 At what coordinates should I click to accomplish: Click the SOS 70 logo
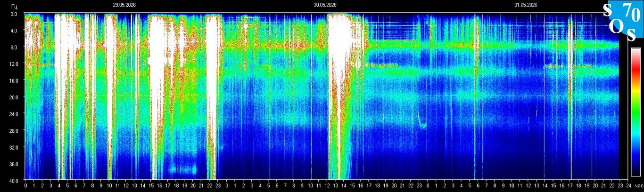(623, 20)
